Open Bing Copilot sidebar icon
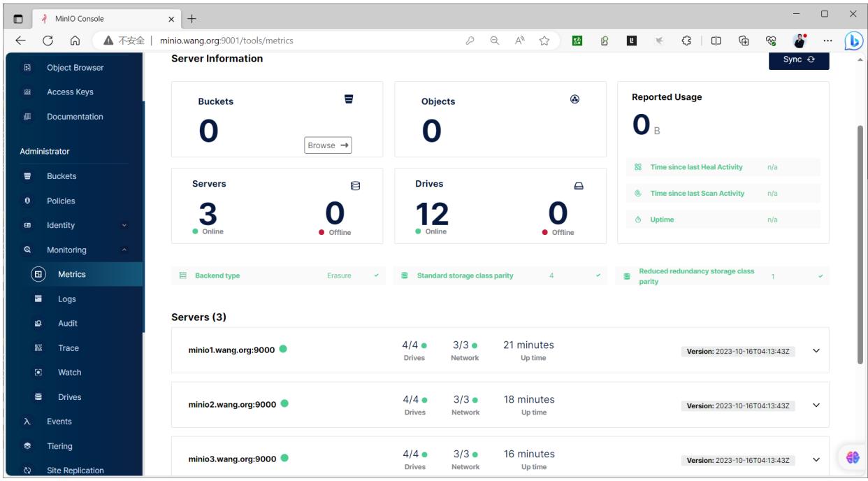Screen dimensions: 868x481 point(853,40)
